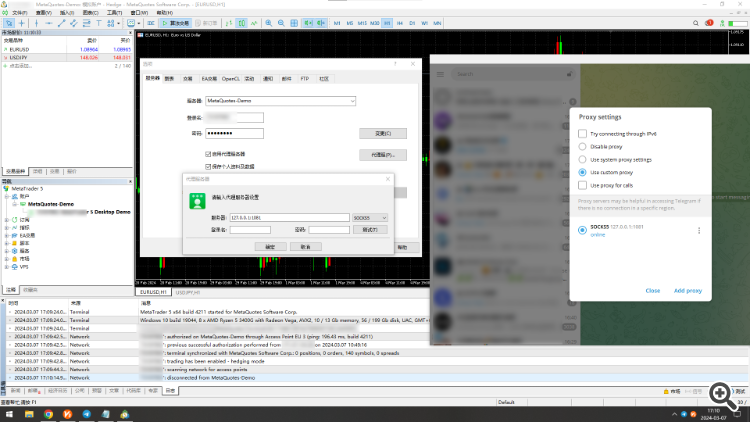Viewport: 750px width, 422px height.
Task: Select the text label tool
Action: [99, 23]
